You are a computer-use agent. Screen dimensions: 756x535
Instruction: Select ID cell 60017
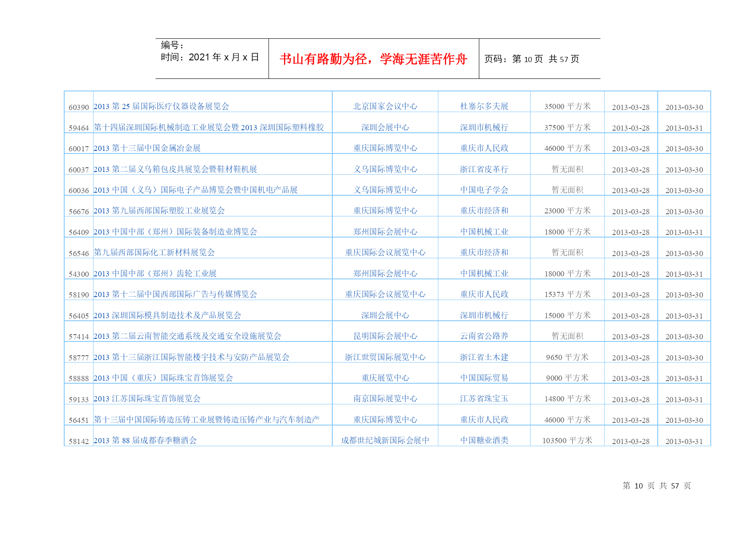[x=79, y=149]
